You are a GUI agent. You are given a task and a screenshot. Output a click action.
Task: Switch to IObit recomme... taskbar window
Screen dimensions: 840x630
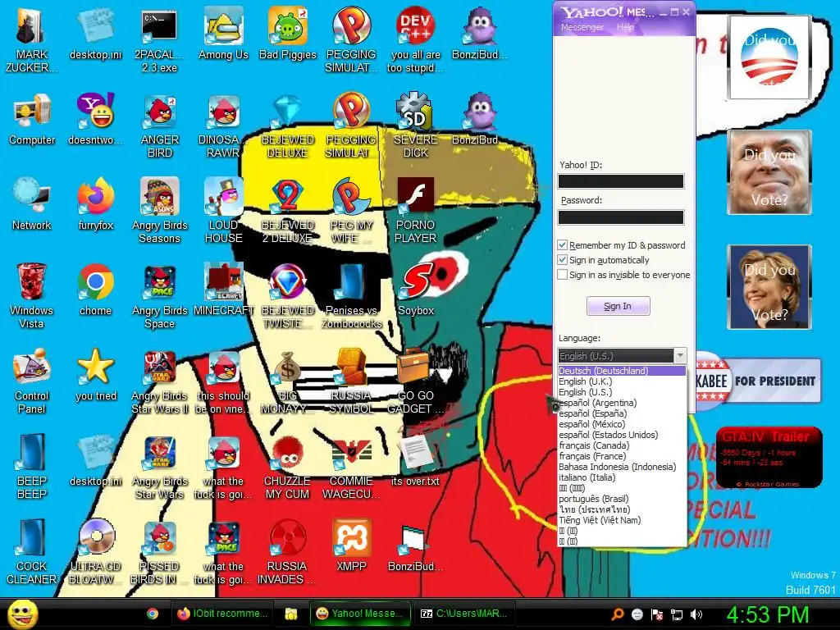coord(221,614)
